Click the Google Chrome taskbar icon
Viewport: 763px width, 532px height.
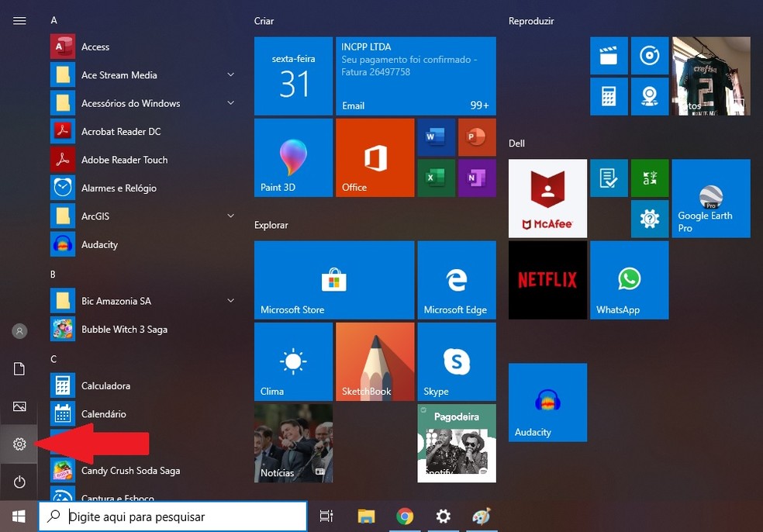pyautogui.click(x=404, y=516)
